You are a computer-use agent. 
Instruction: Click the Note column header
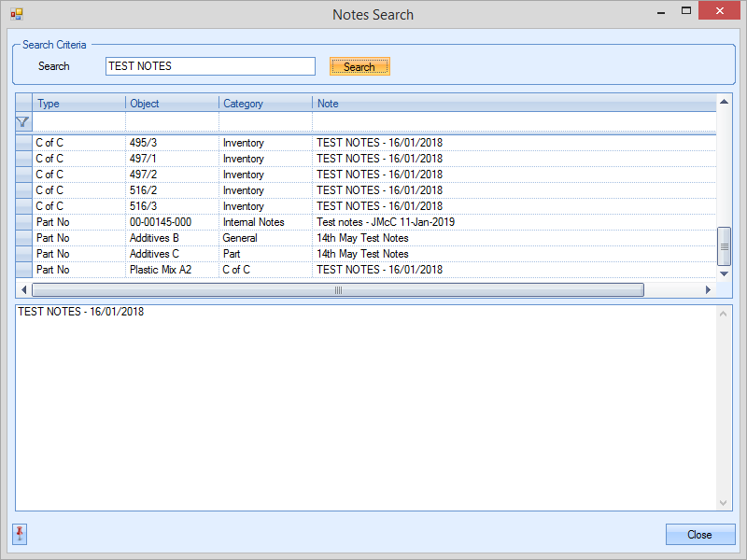tap(514, 104)
